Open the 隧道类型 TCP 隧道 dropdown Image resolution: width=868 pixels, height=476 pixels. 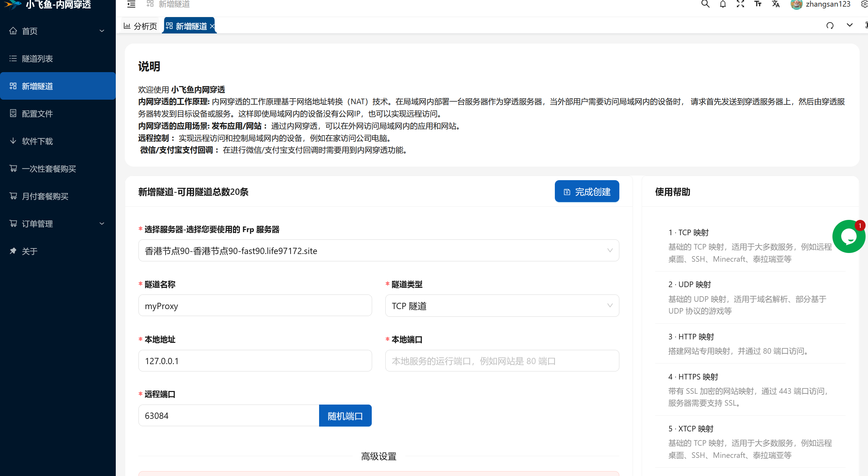click(502, 306)
